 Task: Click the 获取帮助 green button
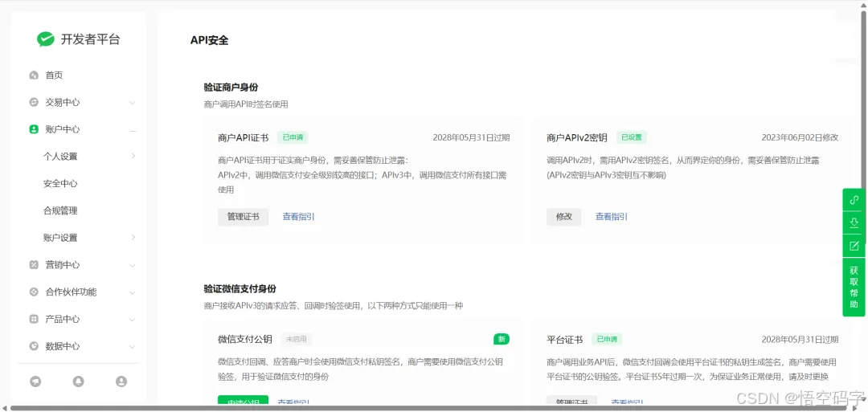tap(854, 287)
